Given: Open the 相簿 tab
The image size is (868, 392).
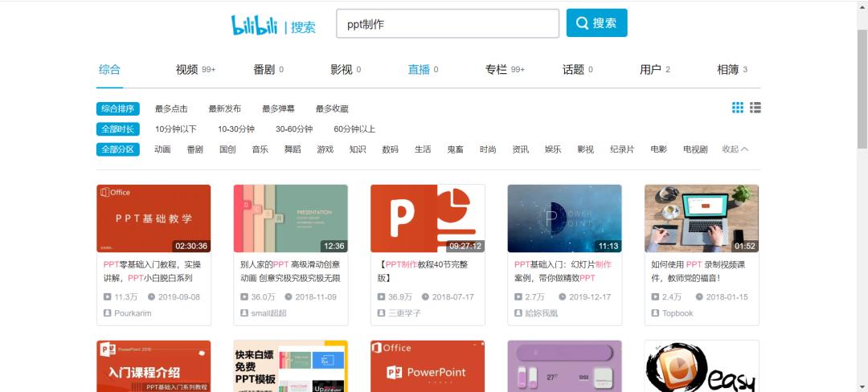Looking at the screenshot, I should (x=732, y=70).
